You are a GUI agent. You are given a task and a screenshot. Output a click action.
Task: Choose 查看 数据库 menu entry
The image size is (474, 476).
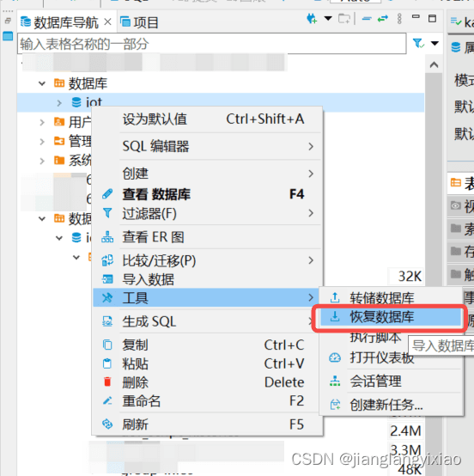(208, 194)
